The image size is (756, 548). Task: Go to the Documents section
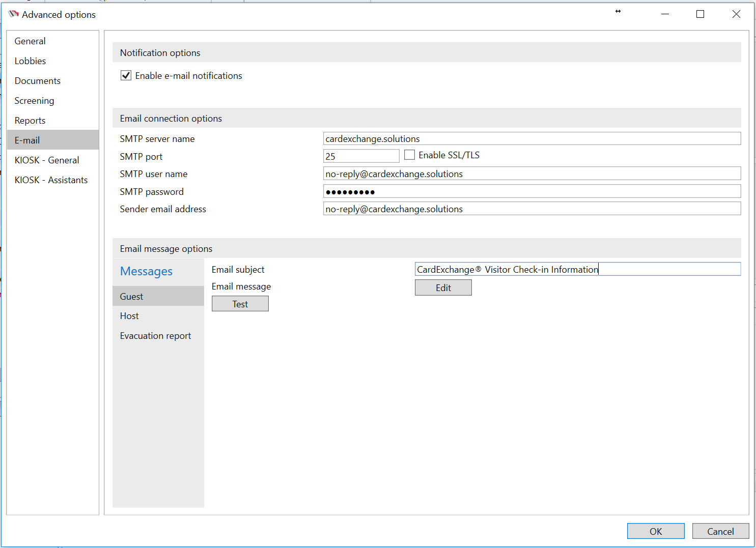pyautogui.click(x=53, y=81)
